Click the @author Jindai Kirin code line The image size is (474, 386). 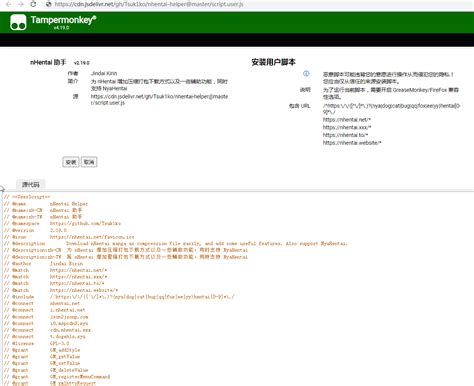(x=43, y=263)
